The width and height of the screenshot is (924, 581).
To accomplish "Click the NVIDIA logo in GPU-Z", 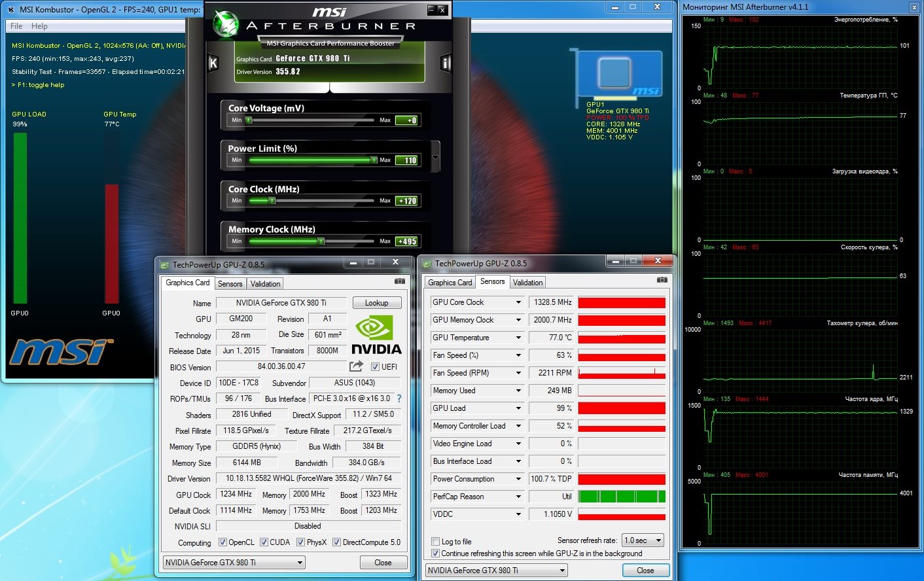I will click(376, 335).
